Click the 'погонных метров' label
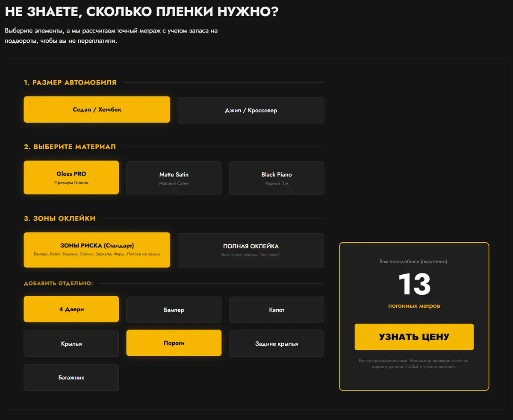The width and height of the screenshot is (513, 420). (x=414, y=306)
